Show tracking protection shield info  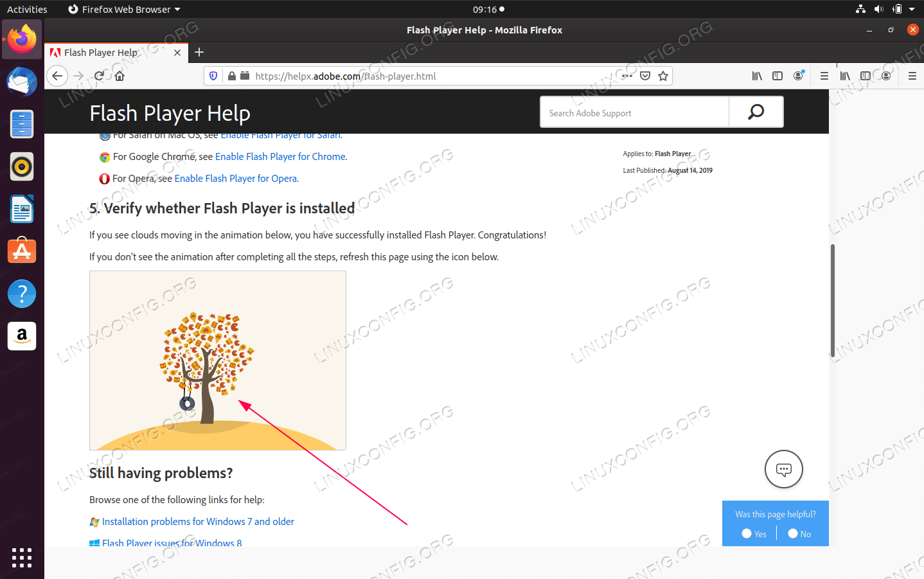(214, 76)
